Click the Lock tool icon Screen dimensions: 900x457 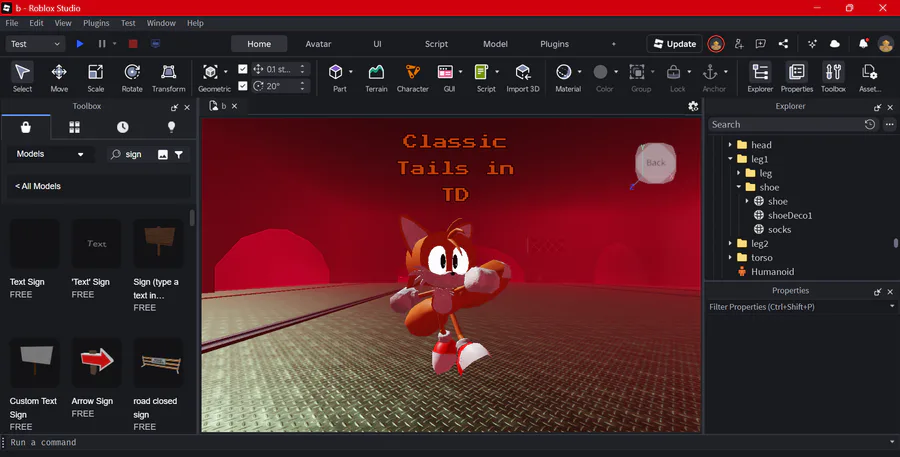(673, 72)
